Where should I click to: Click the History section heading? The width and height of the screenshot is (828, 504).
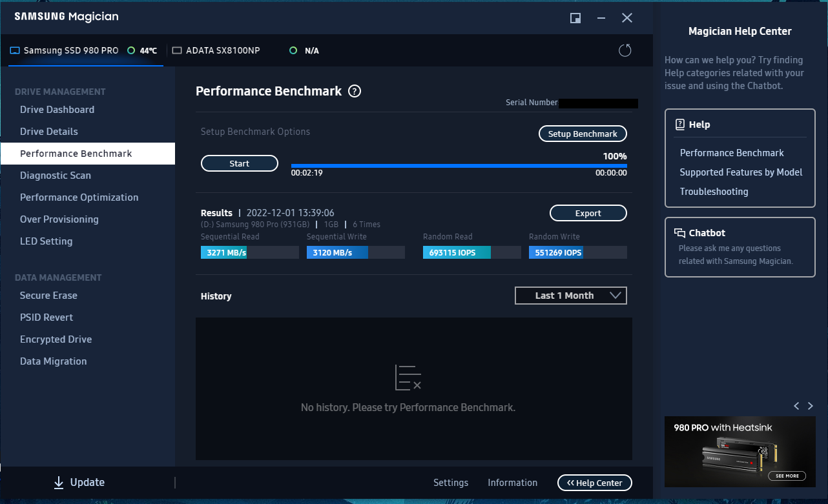pos(216,296)
